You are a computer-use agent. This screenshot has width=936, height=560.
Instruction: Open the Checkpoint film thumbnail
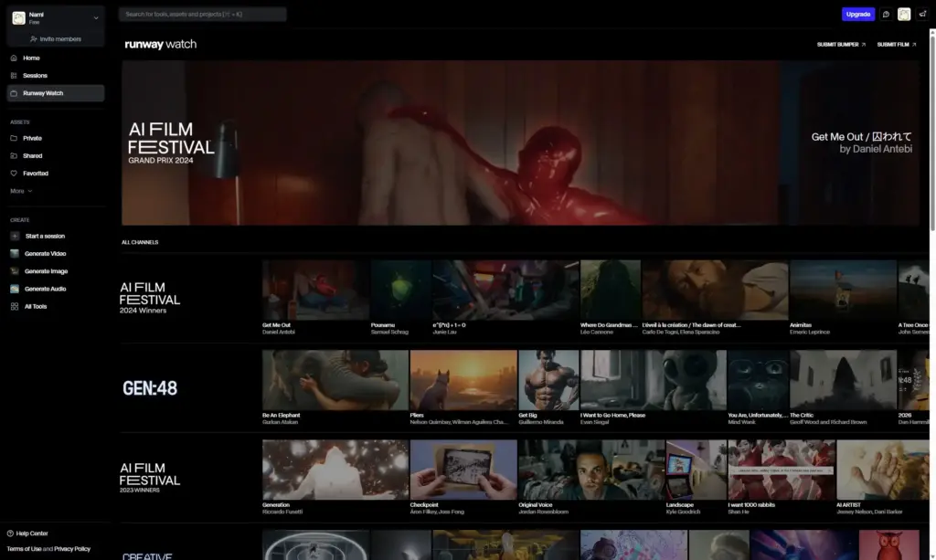point(463,470)
